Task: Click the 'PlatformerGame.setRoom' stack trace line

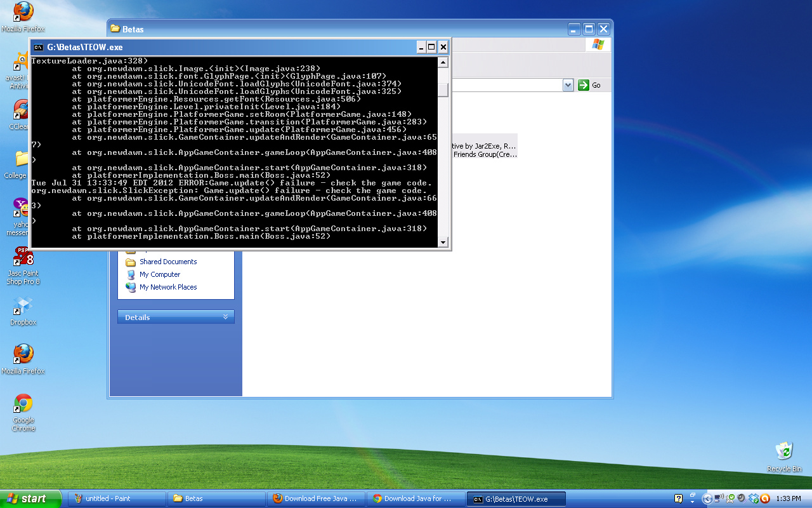Action: click(242, 114)
